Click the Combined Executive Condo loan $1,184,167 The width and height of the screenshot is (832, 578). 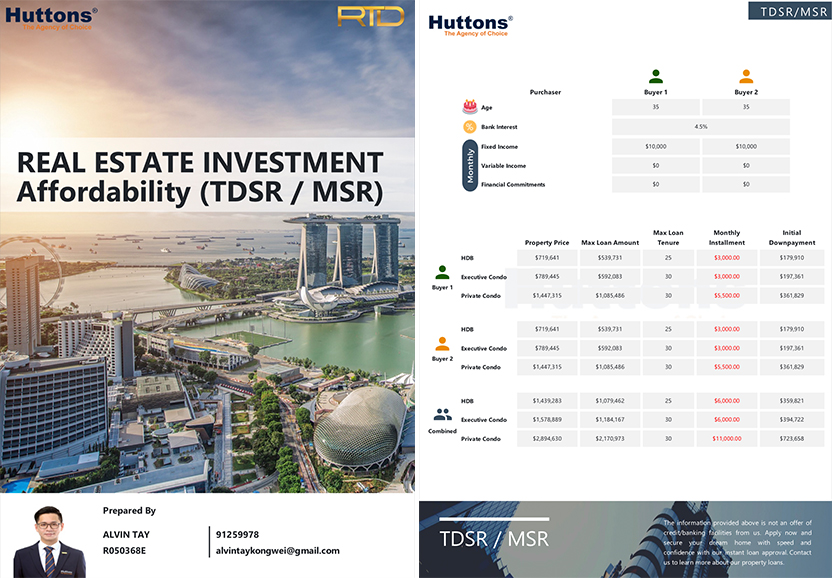coord(610,419)
